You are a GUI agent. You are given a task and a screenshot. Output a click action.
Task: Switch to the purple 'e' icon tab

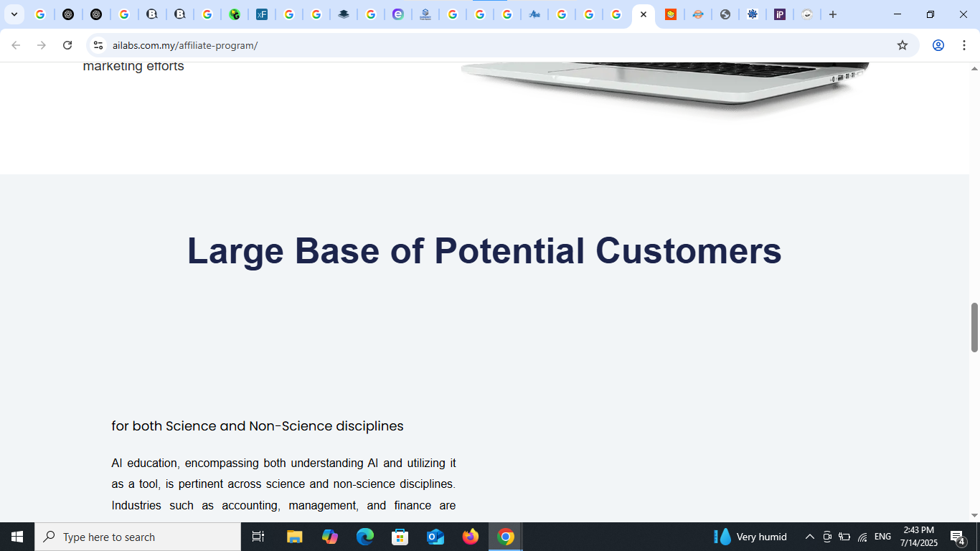coord(398,14)
